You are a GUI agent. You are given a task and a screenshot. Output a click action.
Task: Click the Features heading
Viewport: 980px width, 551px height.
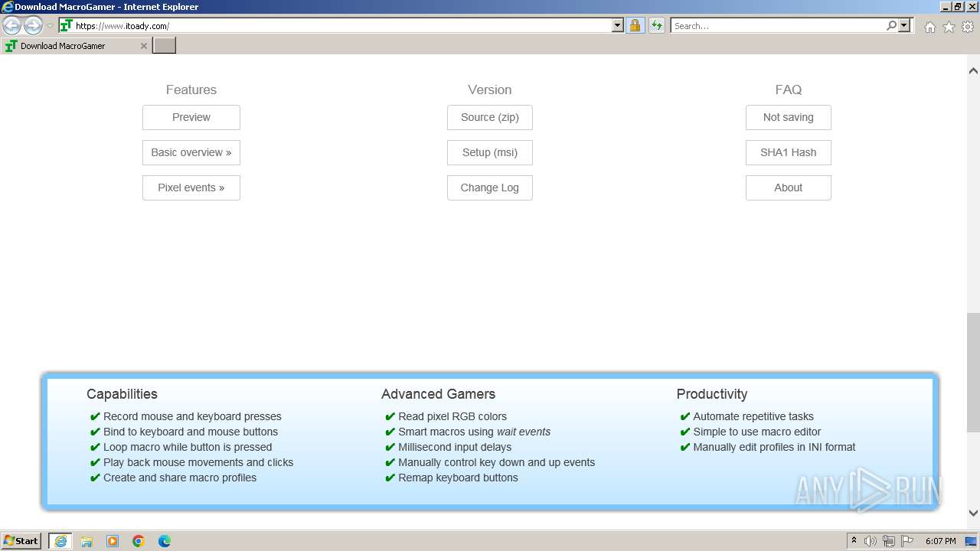191,90
